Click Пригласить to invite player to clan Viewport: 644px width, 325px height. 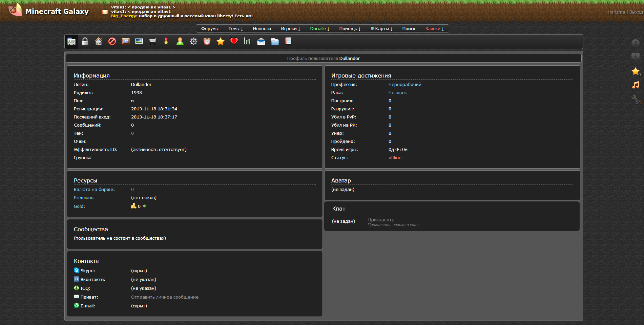[x=381, y=220]
